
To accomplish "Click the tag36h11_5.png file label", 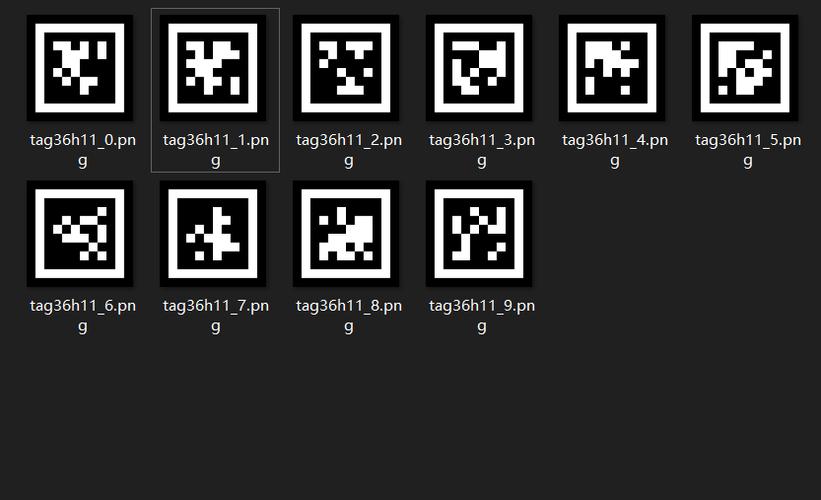I will pos(748,150).
